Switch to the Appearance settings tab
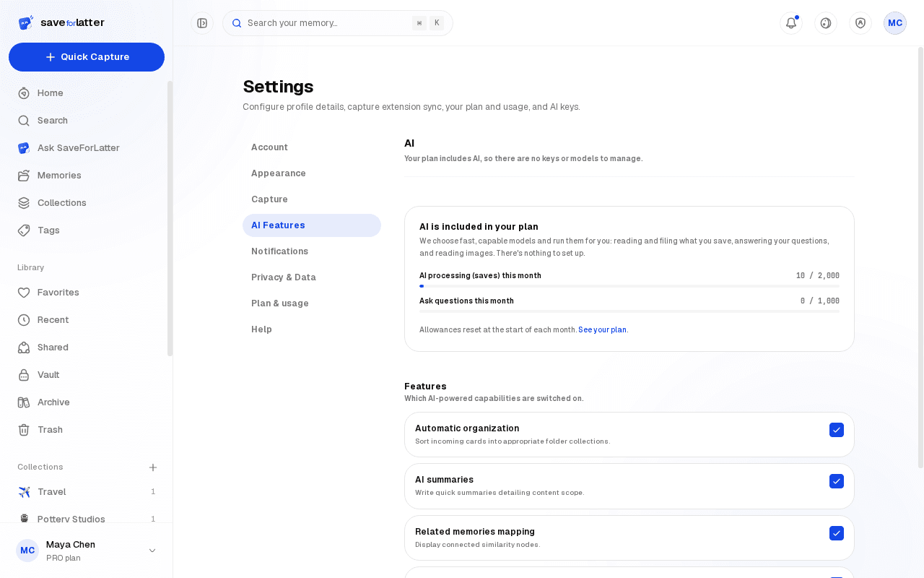Image resolution: width=924 pixels, height=578 pixels. coord(312,173)
